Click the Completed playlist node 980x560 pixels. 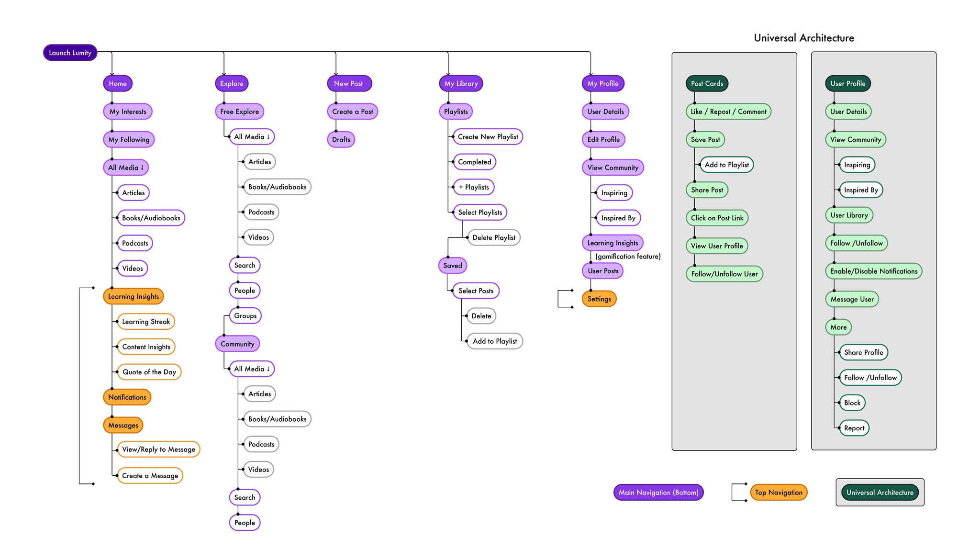(474, 162)
